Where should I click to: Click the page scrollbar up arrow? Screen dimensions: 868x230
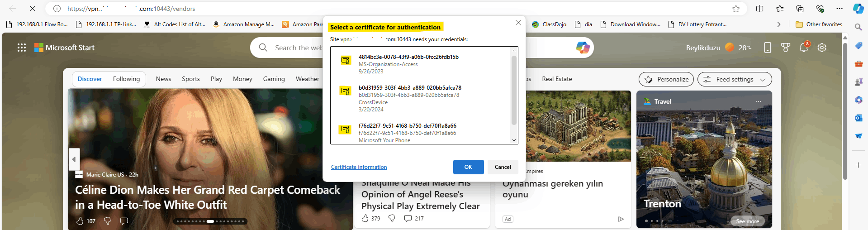click(x=845, y=38)
